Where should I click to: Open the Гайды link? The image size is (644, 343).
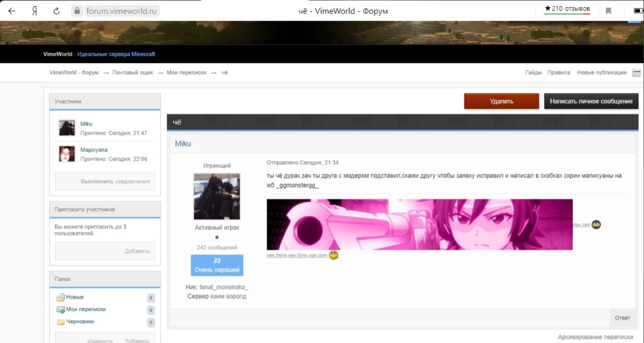[x=533, y=72]
